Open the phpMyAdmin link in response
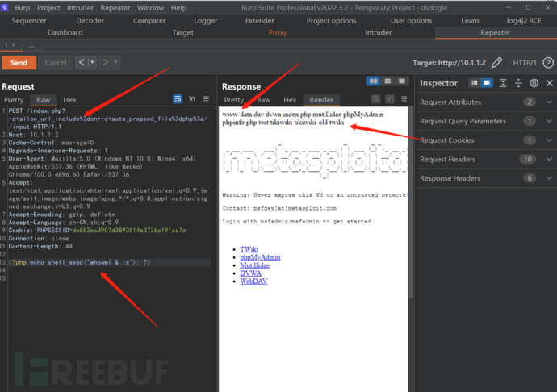The image size is (557, 392). pyautogui.click(x=260, y=257)
